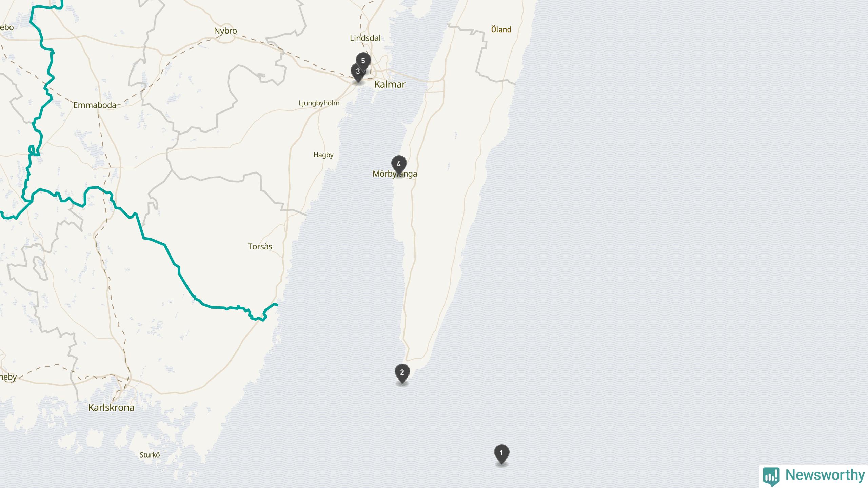Image resolution: width=868 pixels, height=488 pixels.
Task: Select the Emmaboda town label
Action: [95, 105]
